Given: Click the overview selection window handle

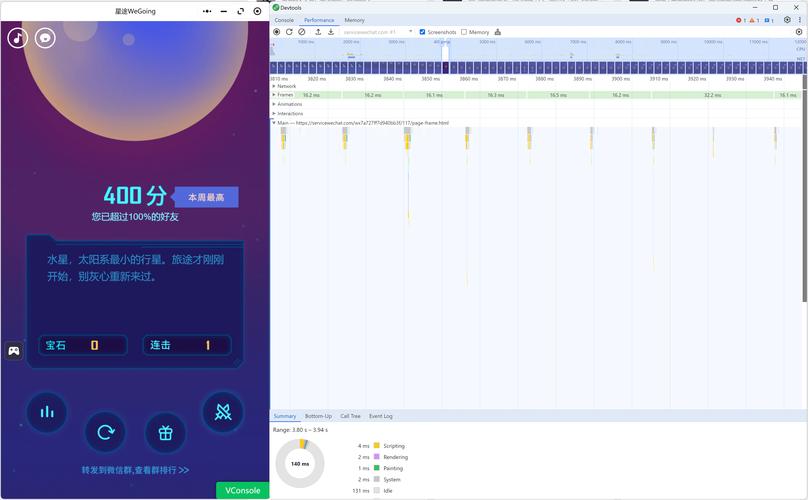Looking at the screenshot, I should pyautogui.click(x=445, y=51).
